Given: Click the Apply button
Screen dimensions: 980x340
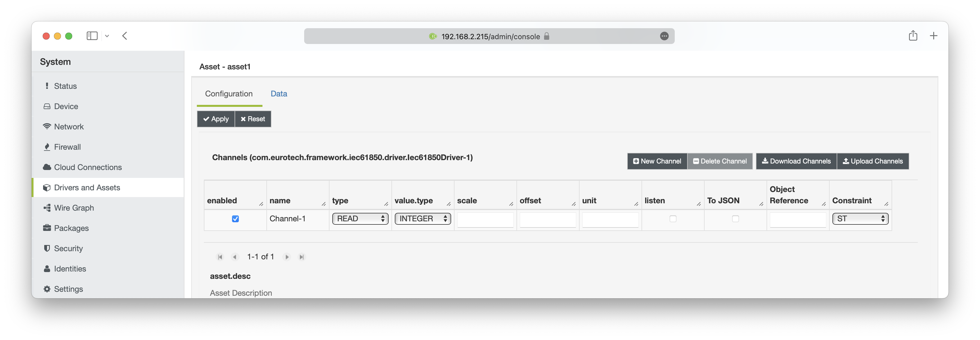Looking at the screenshot, I should click(x=216, y=119).
